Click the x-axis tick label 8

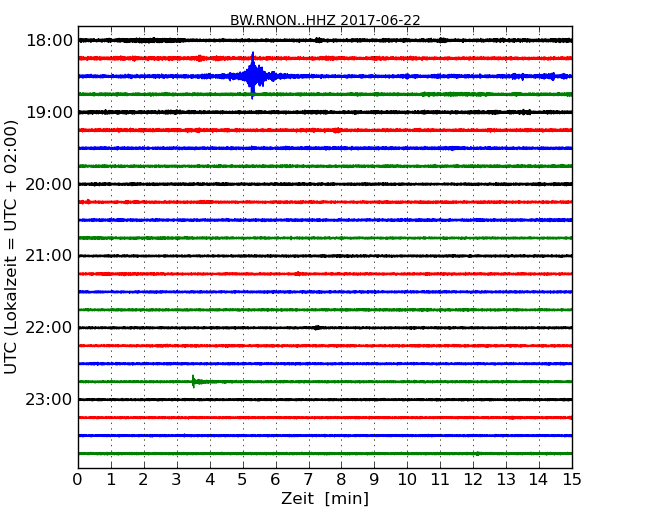341,480
